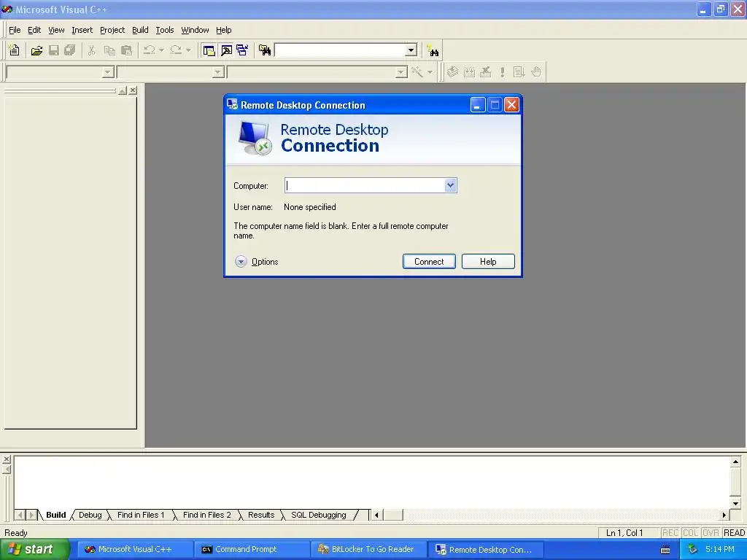Screen dimensions: 747x560
Task: Create a new text file from toolbar
Action: click(15, 50)
